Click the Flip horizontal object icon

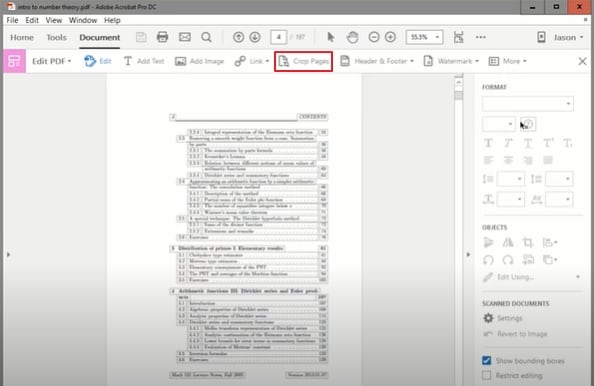click(x=488, y=242)
